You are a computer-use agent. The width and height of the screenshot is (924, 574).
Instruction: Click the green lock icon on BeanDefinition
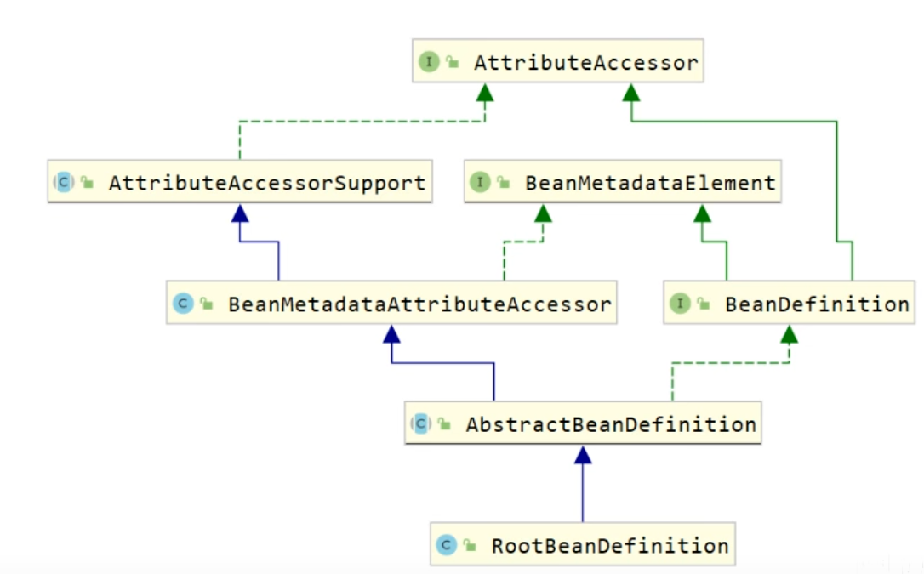pyautogui.click(x=704, y=305)
